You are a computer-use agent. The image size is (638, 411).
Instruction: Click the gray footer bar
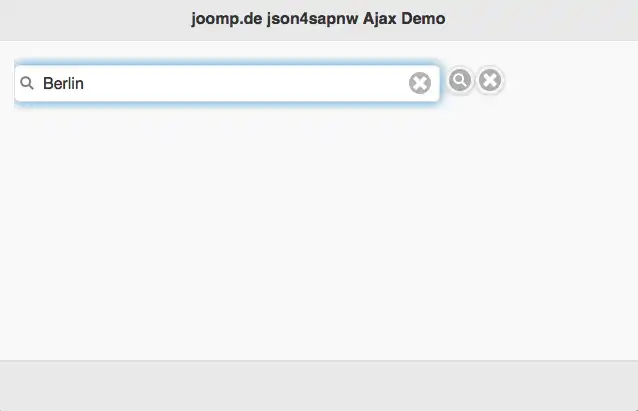(x=319, y=386)
